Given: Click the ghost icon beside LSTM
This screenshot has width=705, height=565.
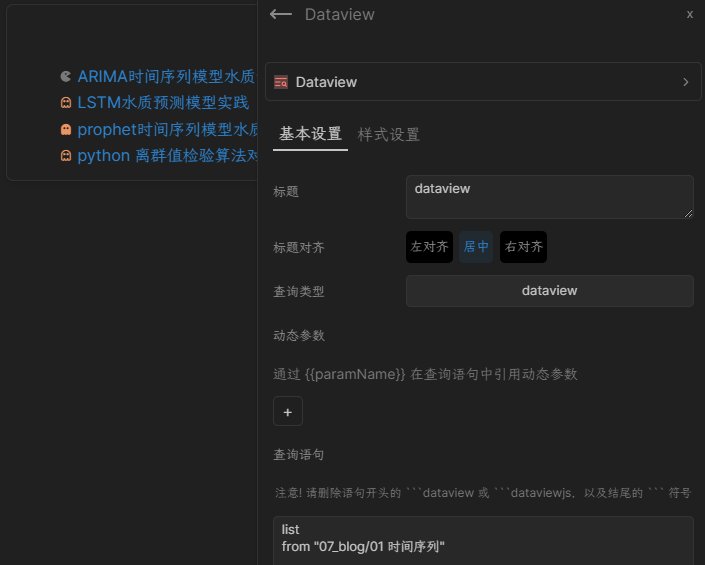Looking at the screenshot, I should (66, 103).
